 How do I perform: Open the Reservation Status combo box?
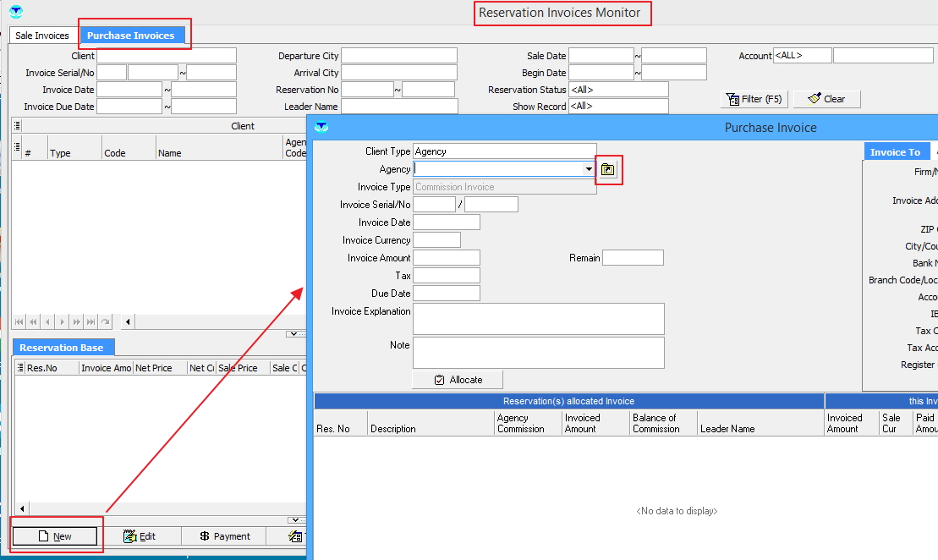pyautogui.click(x=618, y=90)
